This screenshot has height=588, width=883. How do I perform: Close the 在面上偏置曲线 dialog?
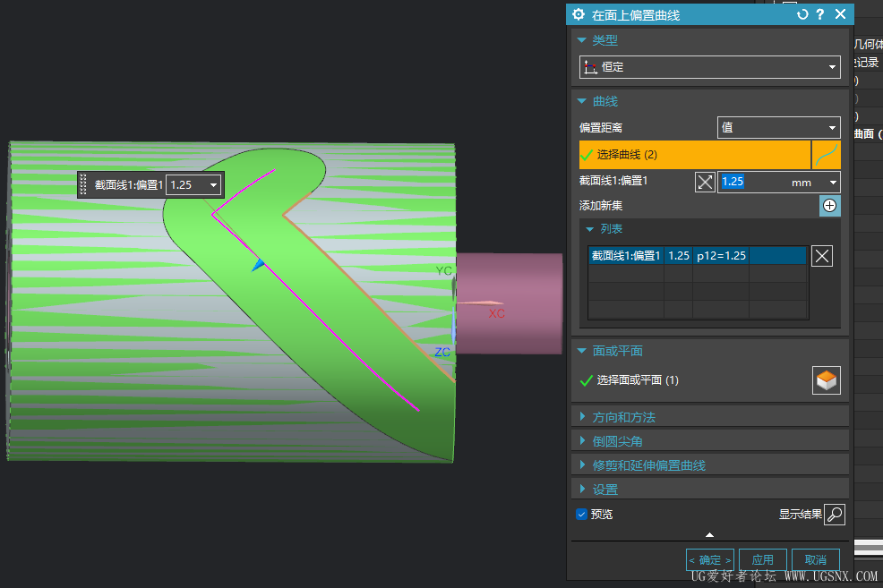click(840, 14)
